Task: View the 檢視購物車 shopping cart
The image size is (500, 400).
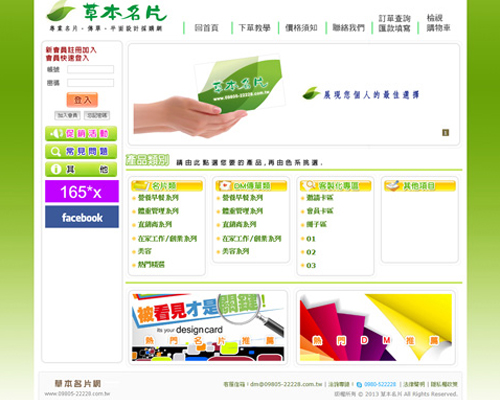Action: (x=438, y=23)
